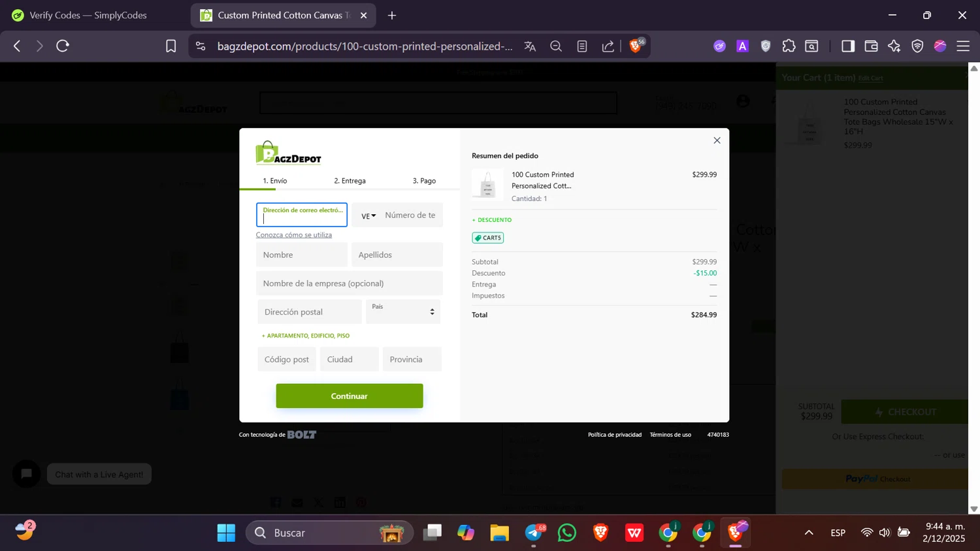The image size is (980, 551).
Task: Open reader mode icon
Action: click(582, 46)
